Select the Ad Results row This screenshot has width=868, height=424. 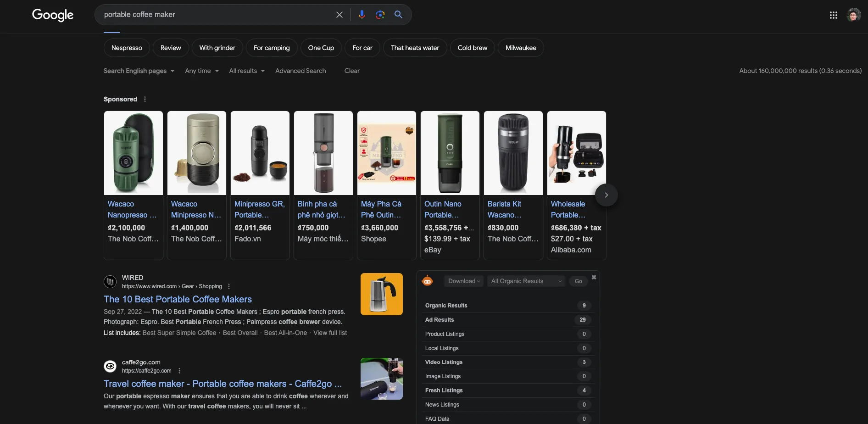pos(508,320)
